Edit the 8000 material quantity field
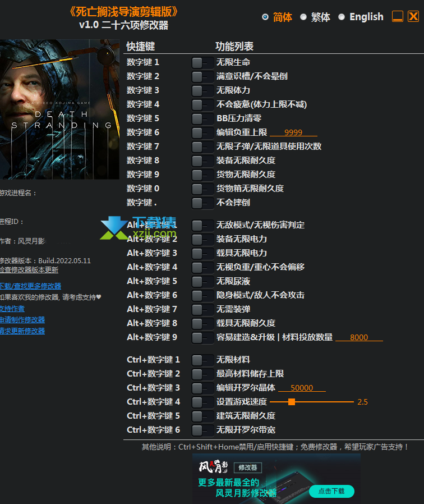 pyautogui.click(x=359, y=337)
